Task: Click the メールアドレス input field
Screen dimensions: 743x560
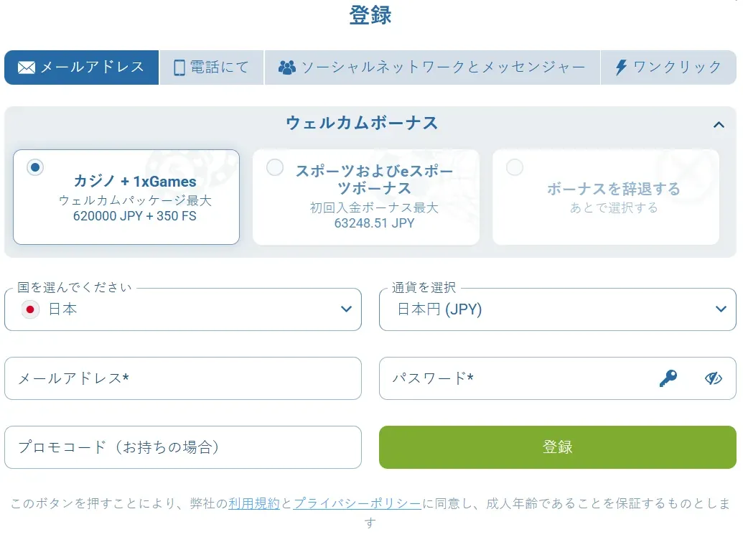Action: (183, 378)
